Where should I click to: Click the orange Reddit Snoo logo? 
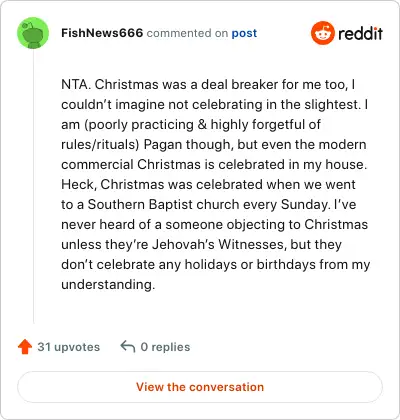pyautogui.click(x=322, y=33)
